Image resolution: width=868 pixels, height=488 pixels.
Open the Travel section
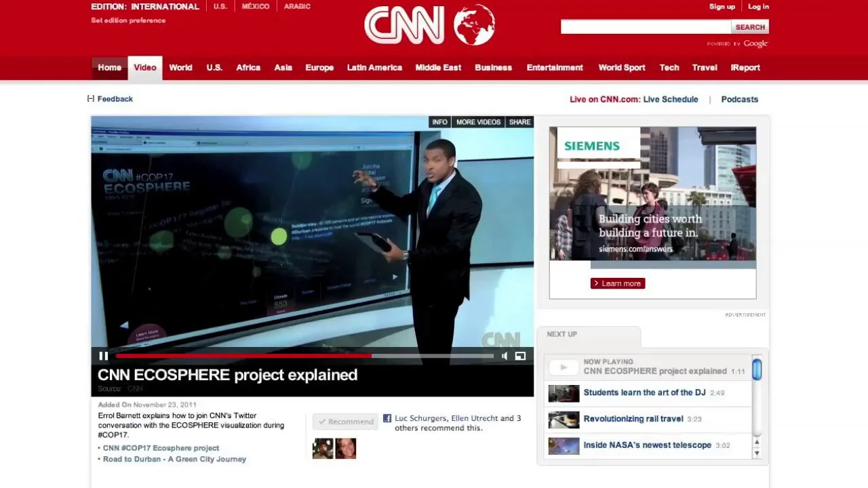click(x=705, y=68)
